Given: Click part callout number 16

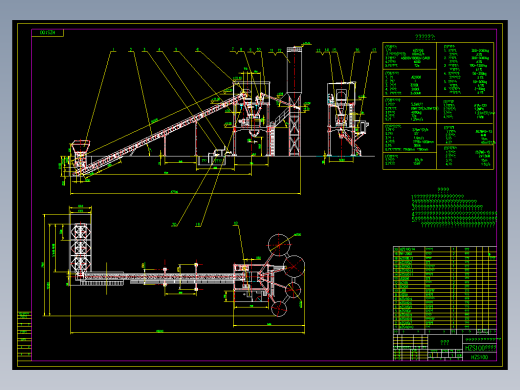Looking at the screenshot, I should (357, 50).
